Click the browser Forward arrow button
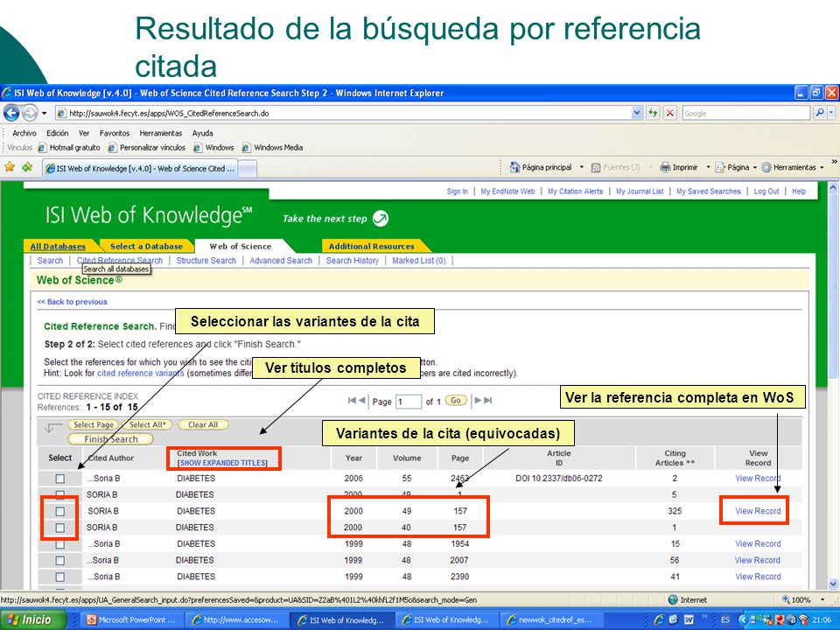Image resolution: width=840 pixels, height=630 pixels. pos(30,113)
